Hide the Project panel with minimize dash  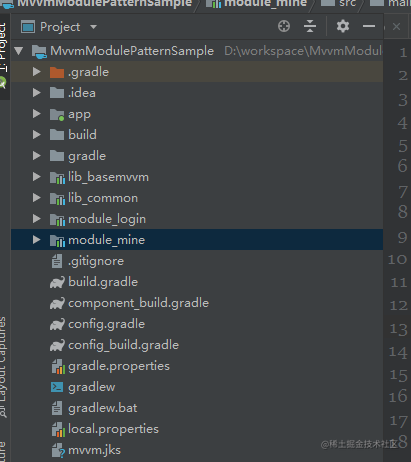pos(369,26)
